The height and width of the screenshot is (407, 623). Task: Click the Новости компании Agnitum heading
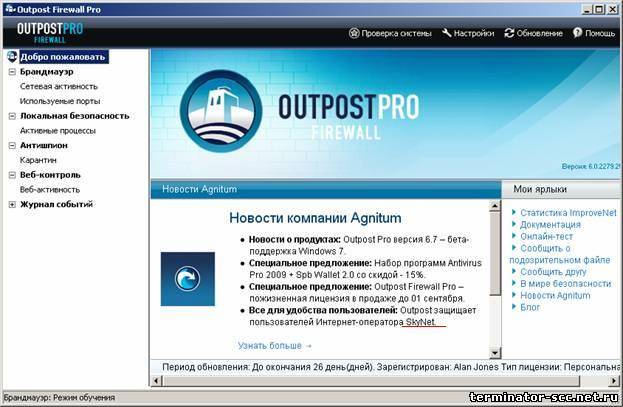315,218
